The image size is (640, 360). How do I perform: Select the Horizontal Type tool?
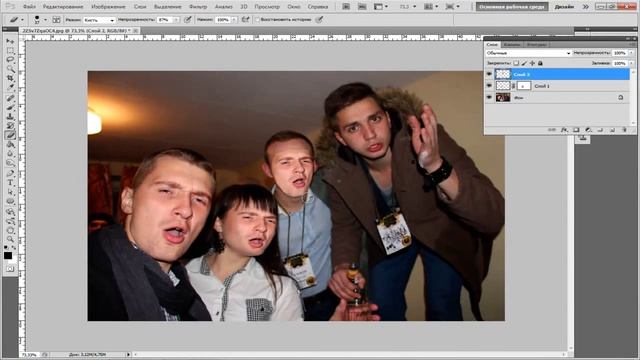pyautogui.click(x=10, y=182)
